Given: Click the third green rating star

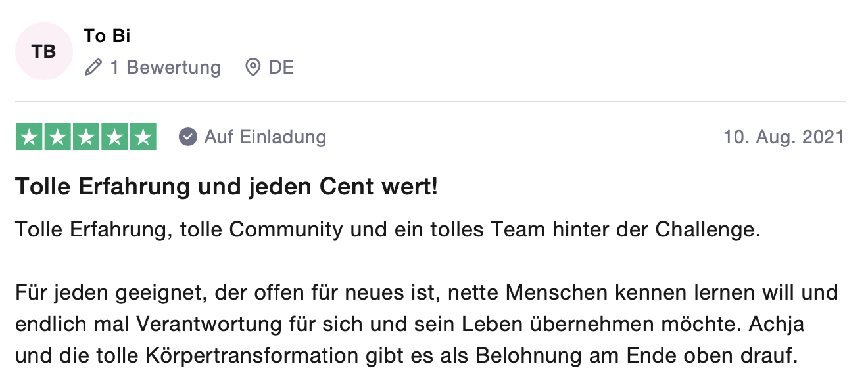Looking at the screenshot, I should pos(85,137).
